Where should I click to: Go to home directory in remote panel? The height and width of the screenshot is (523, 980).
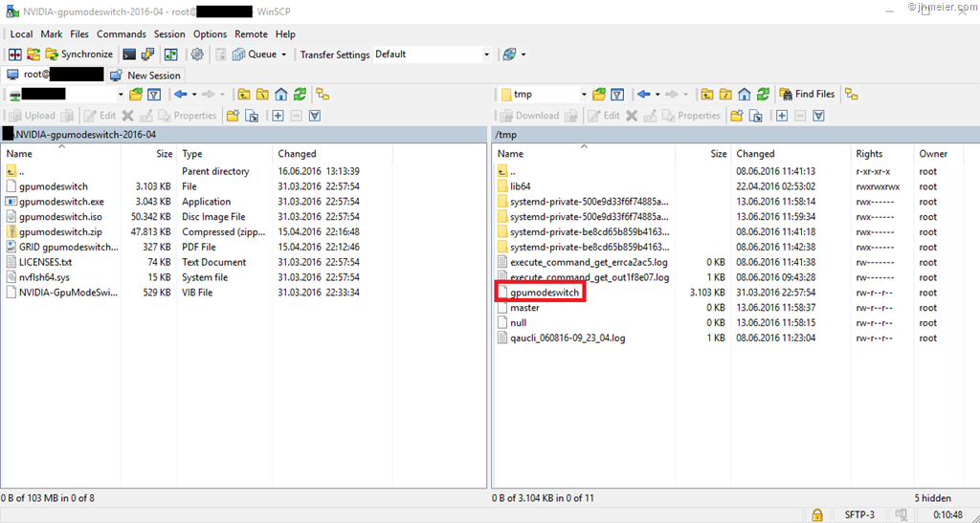coord(746,94)
